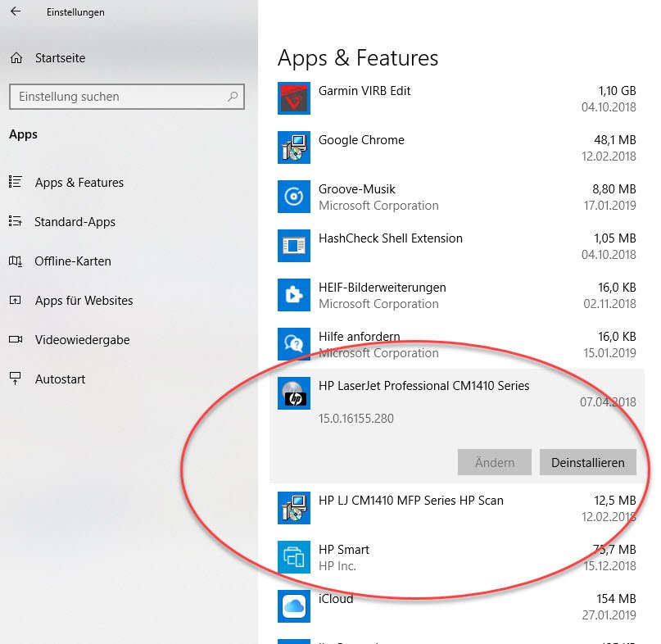Viewport: 661px width, 644px height.
Task: Click Hilfe anfordern app icon
Action: click(x=294, y=344)
